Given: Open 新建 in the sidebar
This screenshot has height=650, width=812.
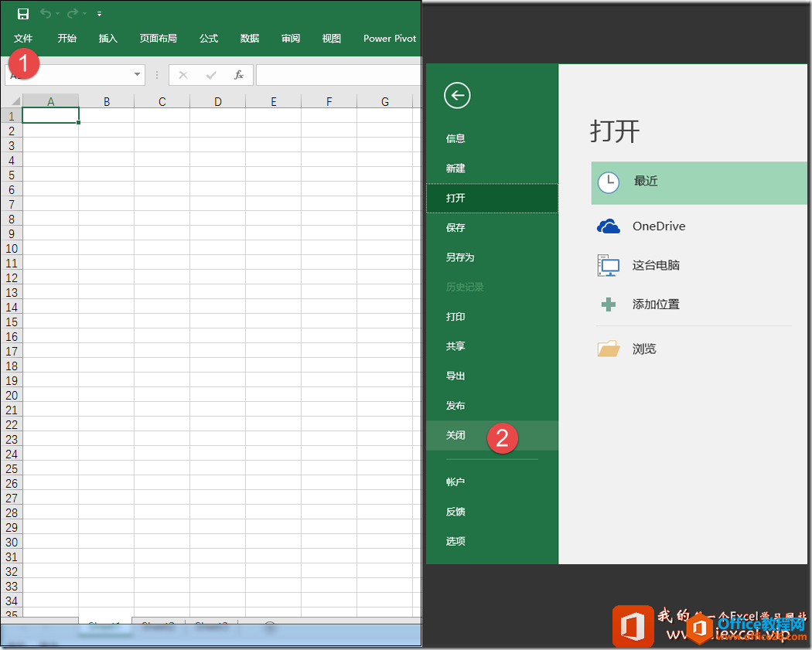Looking at the screenshot, I should click(455, 168).
